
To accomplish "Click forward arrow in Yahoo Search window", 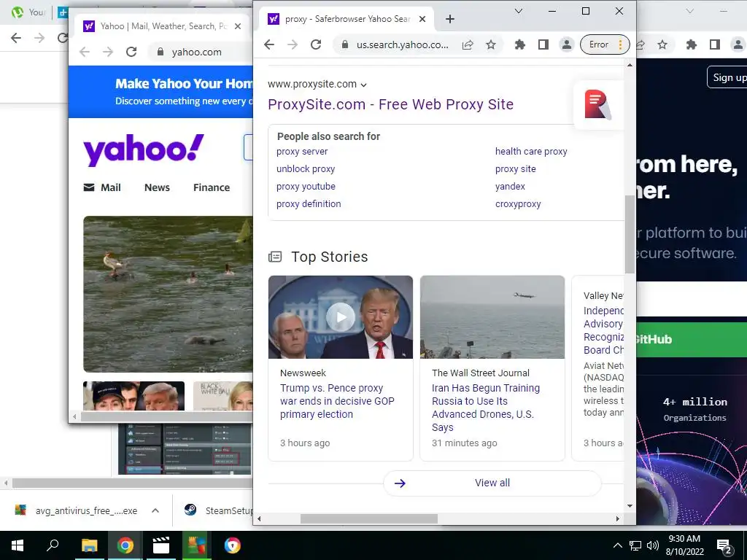I will [x=293, y=44].
